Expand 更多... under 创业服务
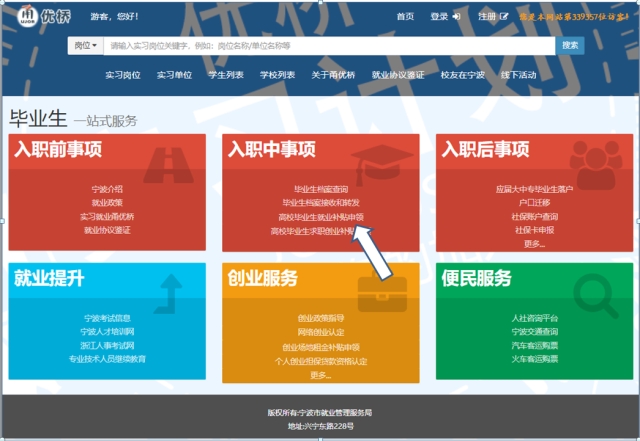640x441 pixels. (320, 375)
